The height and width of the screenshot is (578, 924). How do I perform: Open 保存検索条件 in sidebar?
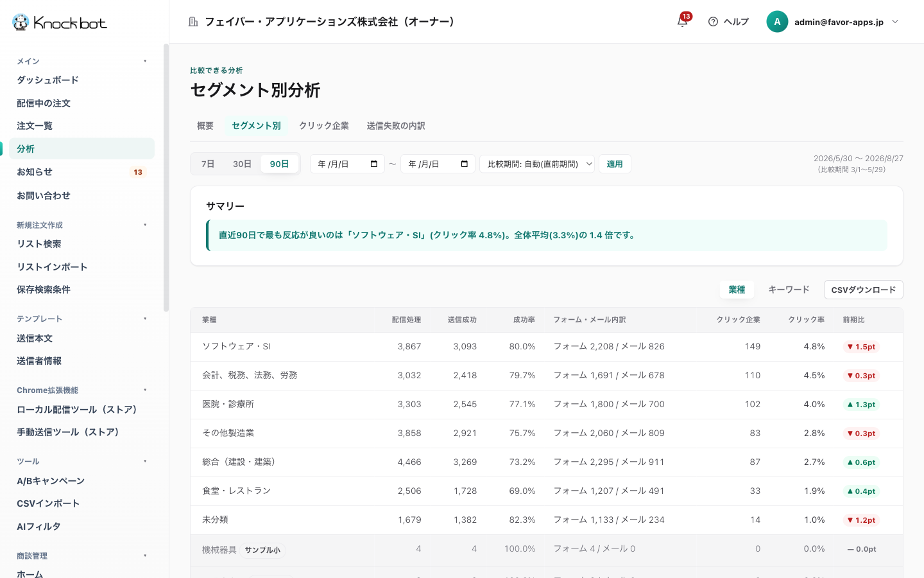click(x=81, y=289)
